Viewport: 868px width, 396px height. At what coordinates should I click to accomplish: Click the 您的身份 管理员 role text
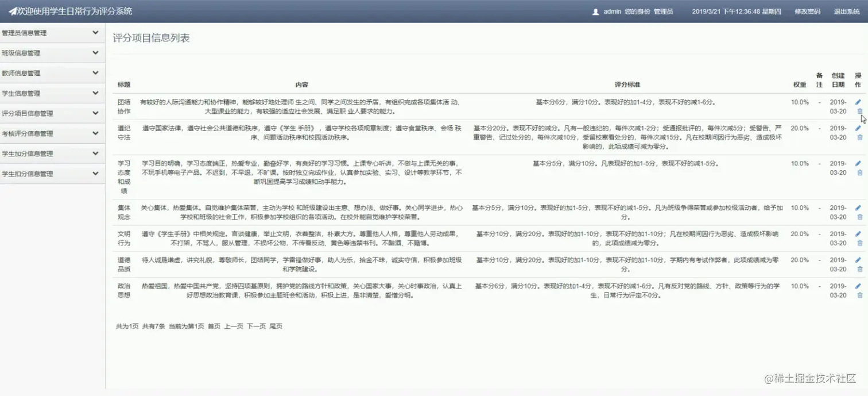(649, 11)
